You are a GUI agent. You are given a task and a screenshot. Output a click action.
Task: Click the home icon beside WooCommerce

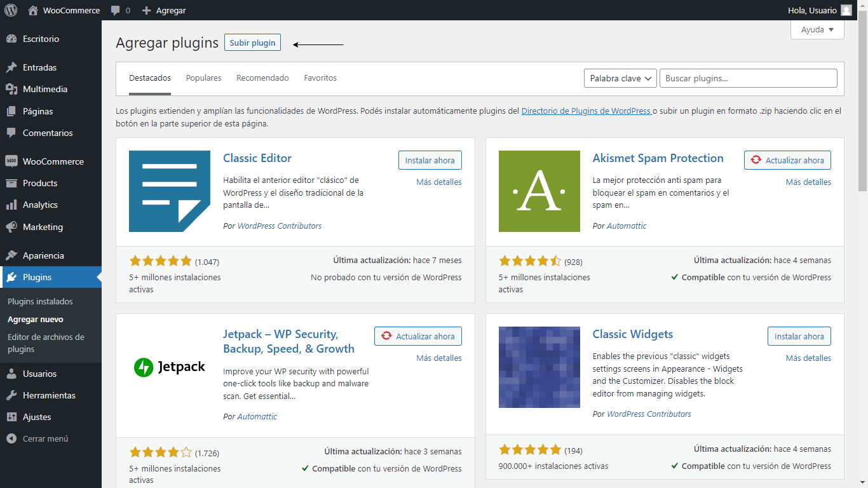coord(33,10)
